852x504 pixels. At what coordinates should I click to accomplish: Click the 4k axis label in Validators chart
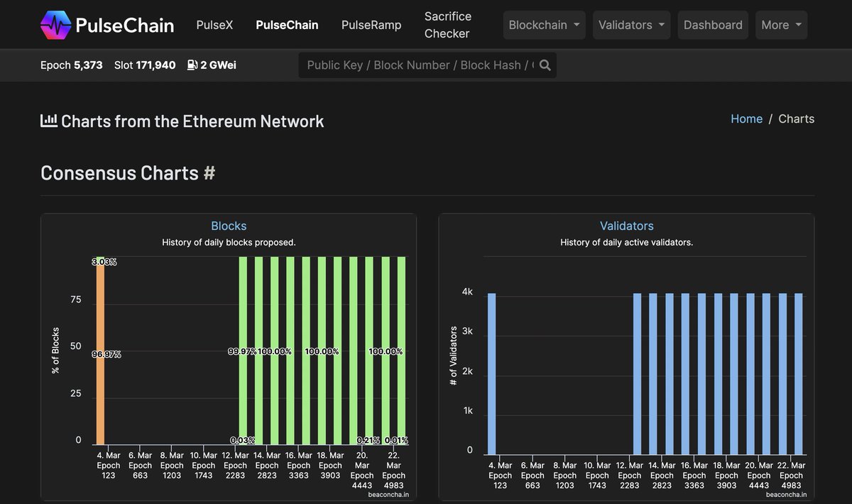coord(467,291)
